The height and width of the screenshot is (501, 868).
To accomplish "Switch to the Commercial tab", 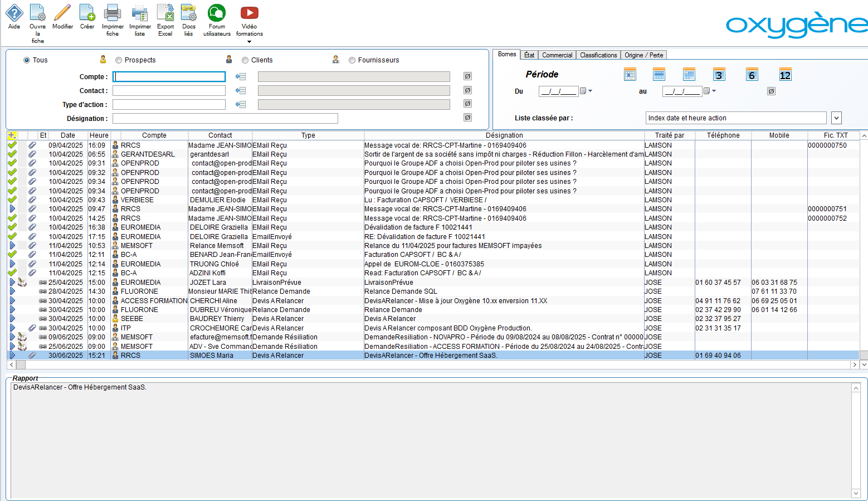I will point(557,55).
